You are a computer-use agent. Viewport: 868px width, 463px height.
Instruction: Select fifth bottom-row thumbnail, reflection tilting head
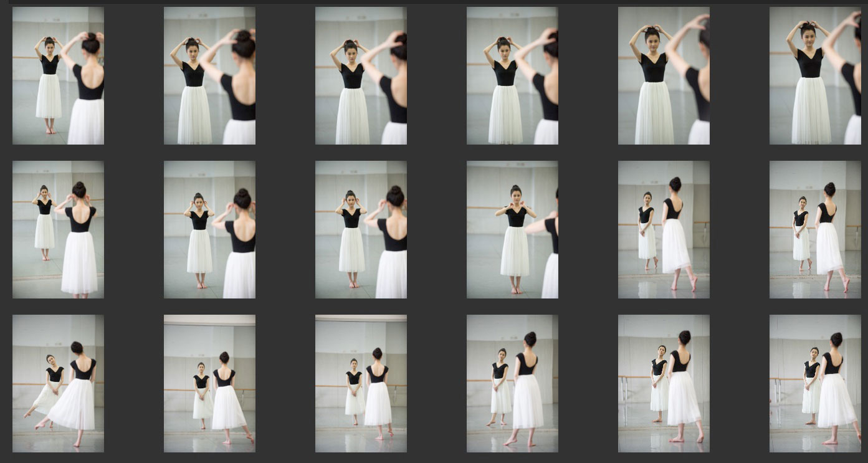(x=664, y=383)
